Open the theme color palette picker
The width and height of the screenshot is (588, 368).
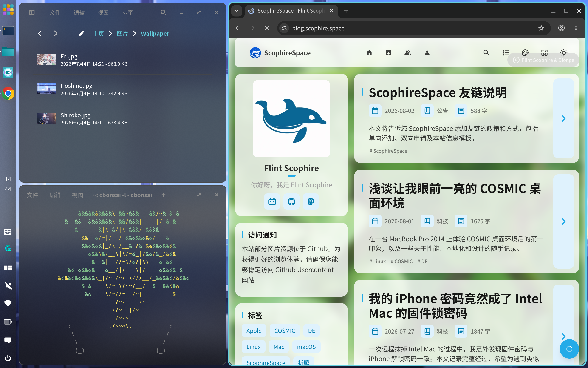coord(525,53)
